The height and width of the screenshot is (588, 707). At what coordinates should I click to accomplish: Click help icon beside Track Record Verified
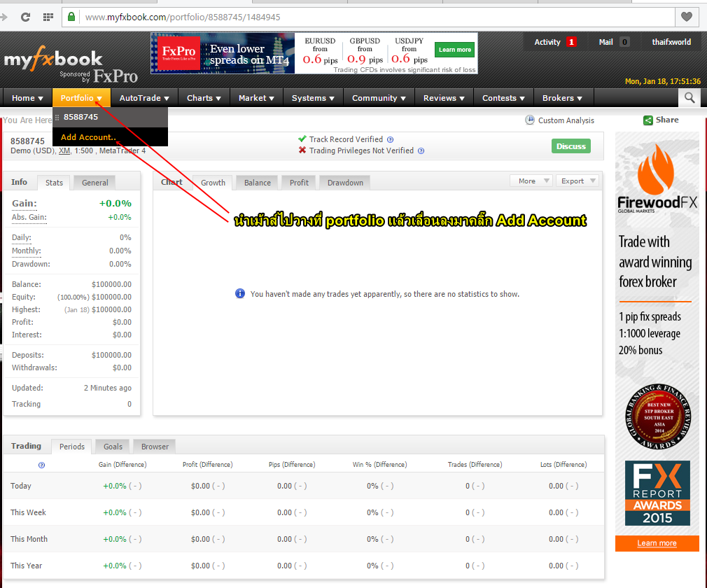[391, 140]
